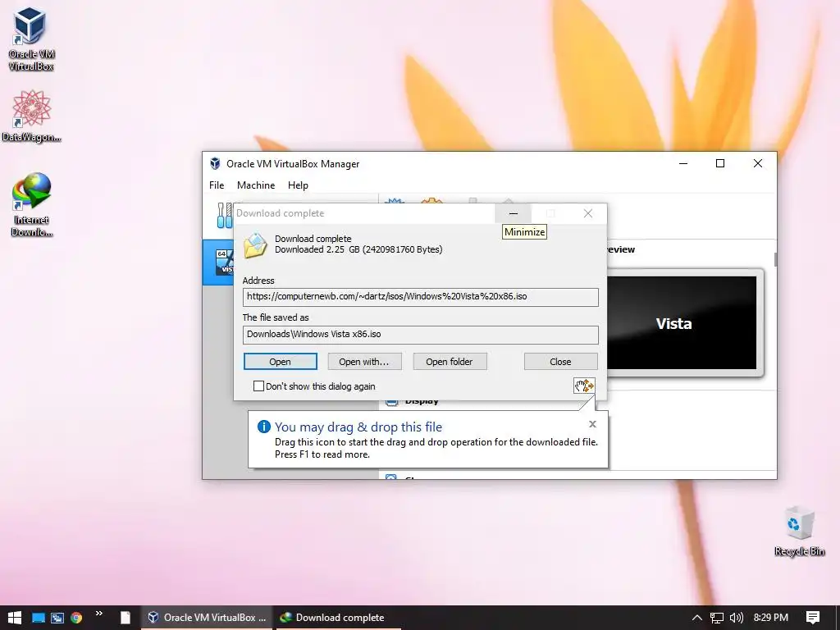Enable Don't show this dialog again checkbox

(x=258, y=386)
